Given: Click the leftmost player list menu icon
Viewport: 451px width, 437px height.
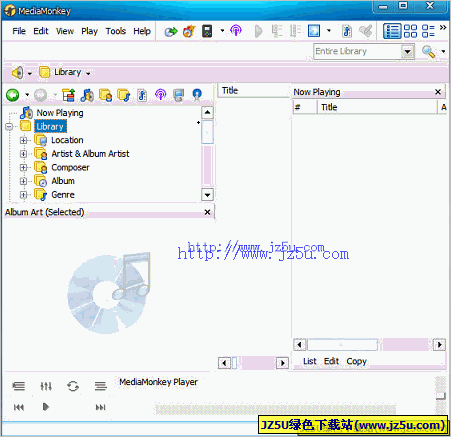Looking at the screenshot, I should 19,386.
